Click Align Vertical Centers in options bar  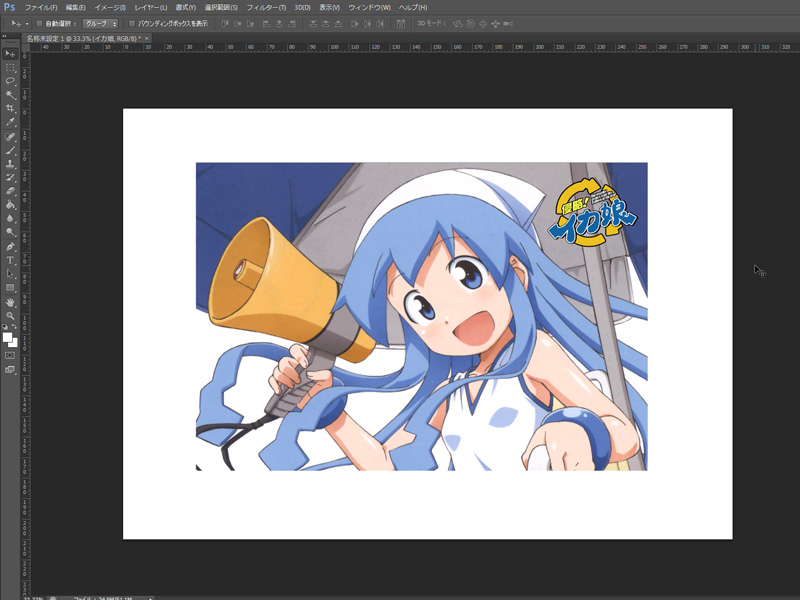pos(237,23)
